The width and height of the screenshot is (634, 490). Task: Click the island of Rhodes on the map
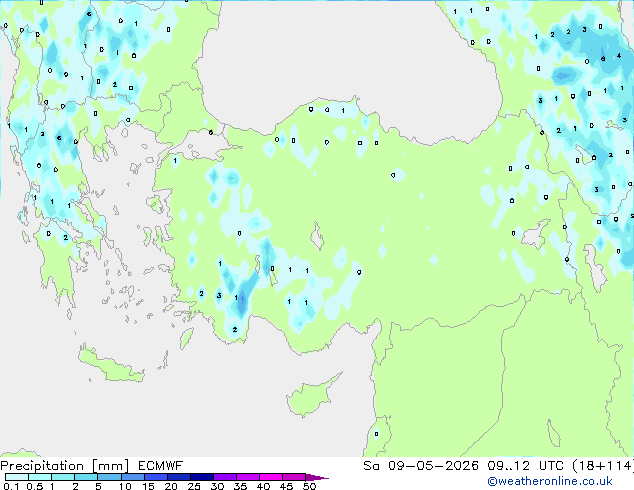tap(186, 338)
